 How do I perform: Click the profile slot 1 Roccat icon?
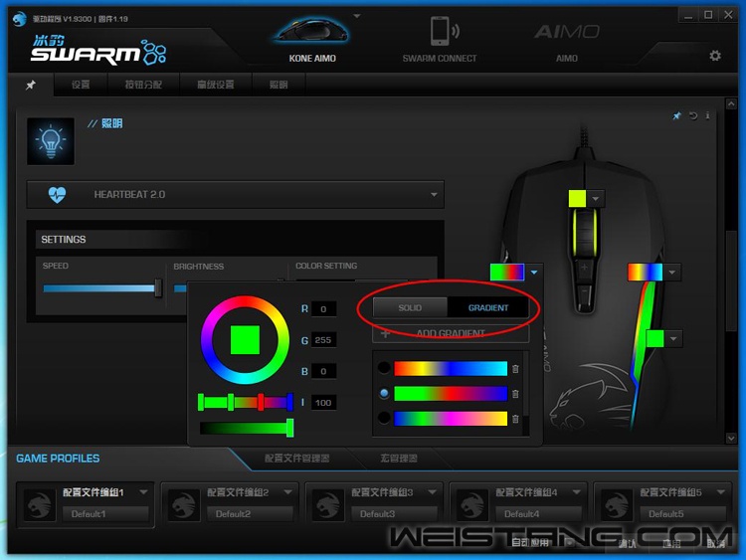point(40,505)
